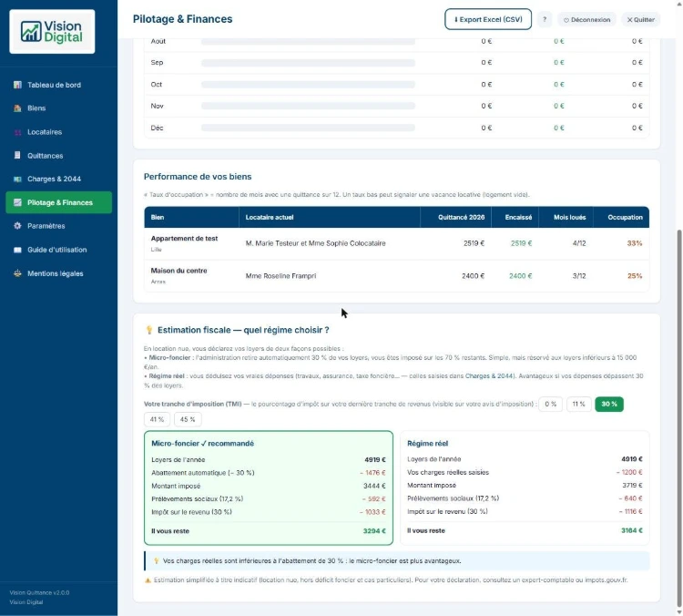Click the Bien column header
This screenshot has width=683, height=616.
[x=191, y=217]
